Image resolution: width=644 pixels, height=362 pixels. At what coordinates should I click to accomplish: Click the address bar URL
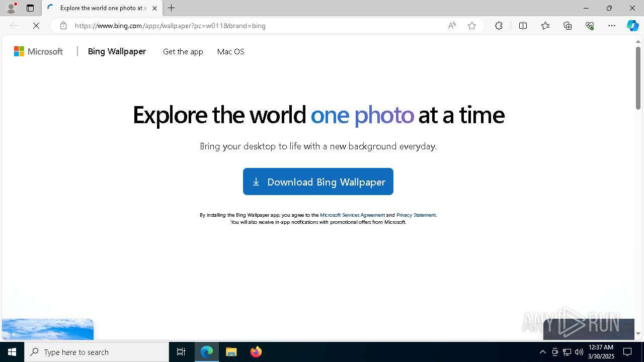point(170,26)
